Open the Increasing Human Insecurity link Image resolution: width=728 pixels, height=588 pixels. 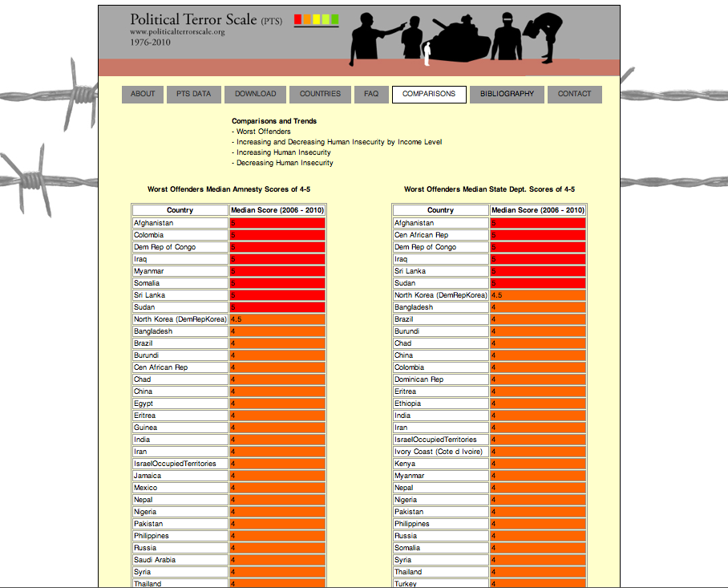pos(284,152)
